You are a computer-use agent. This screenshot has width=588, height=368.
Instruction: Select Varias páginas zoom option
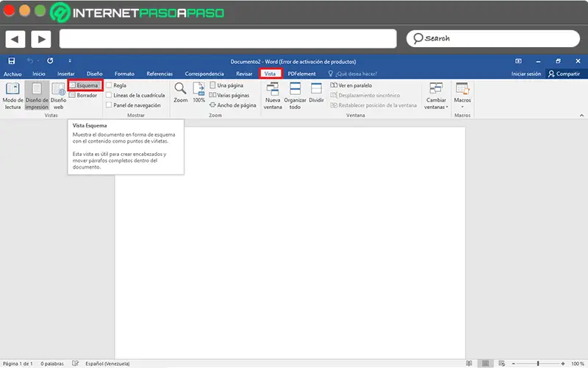click(229, 96)
